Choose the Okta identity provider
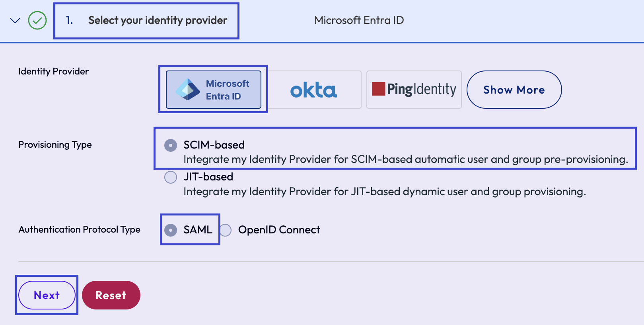Image resolution: width=644 pixels, height=325 pixels. pyautogui.click(x=314, y=90)
